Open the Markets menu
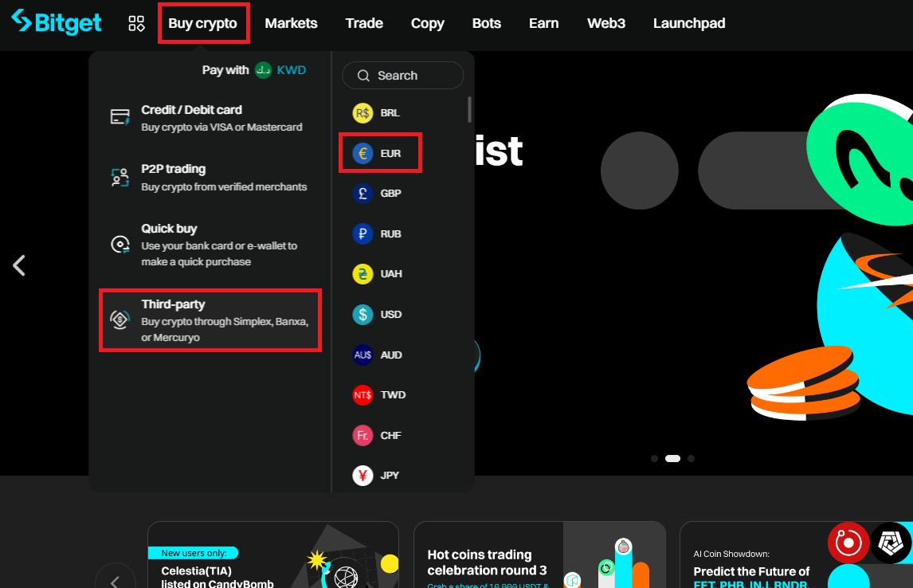This screenshot has width=913, height=588. point(291,23)
